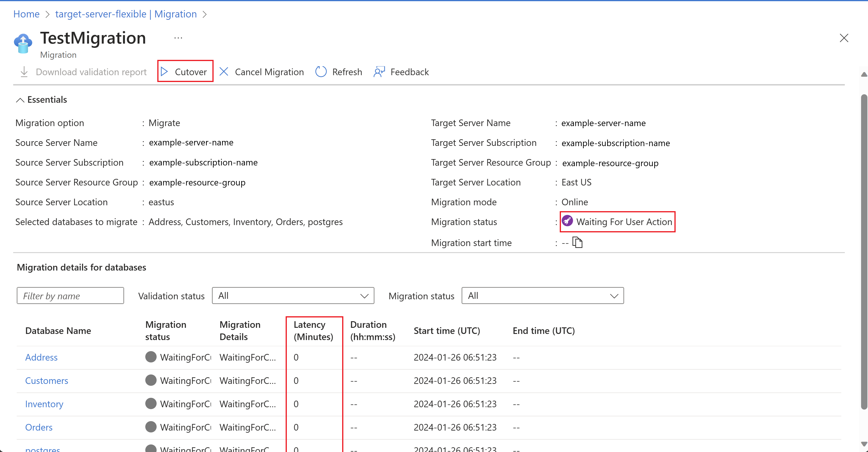This screenshot has height=452, width=868.
Task: Open the Migration status filter dropdown
Action: [543, 296]
